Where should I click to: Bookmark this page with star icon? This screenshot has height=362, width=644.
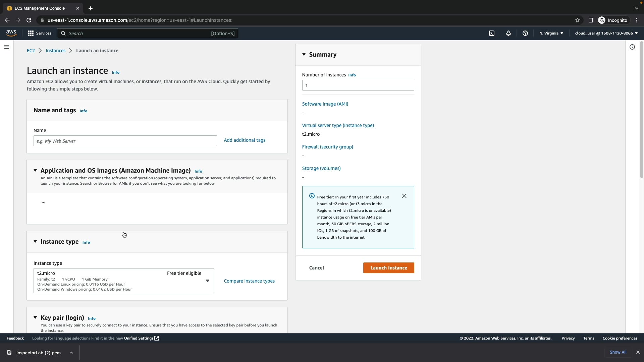click(578, 20)
